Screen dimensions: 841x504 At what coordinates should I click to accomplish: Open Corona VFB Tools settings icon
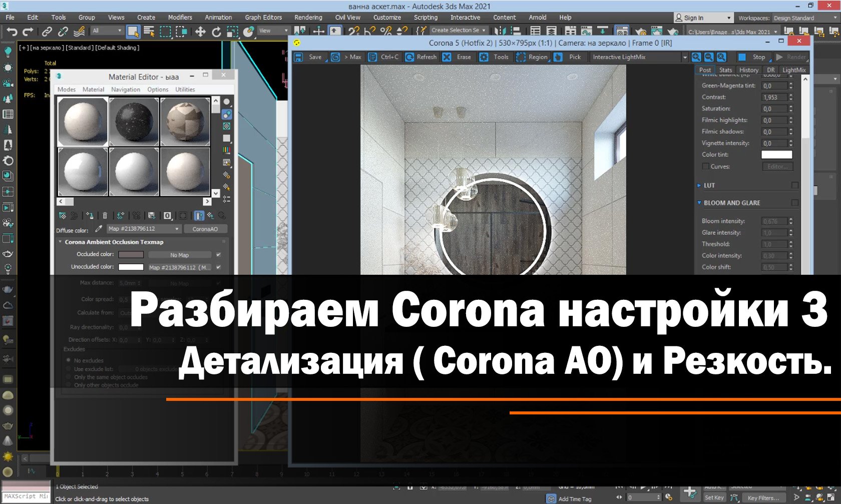click(484, 57)
